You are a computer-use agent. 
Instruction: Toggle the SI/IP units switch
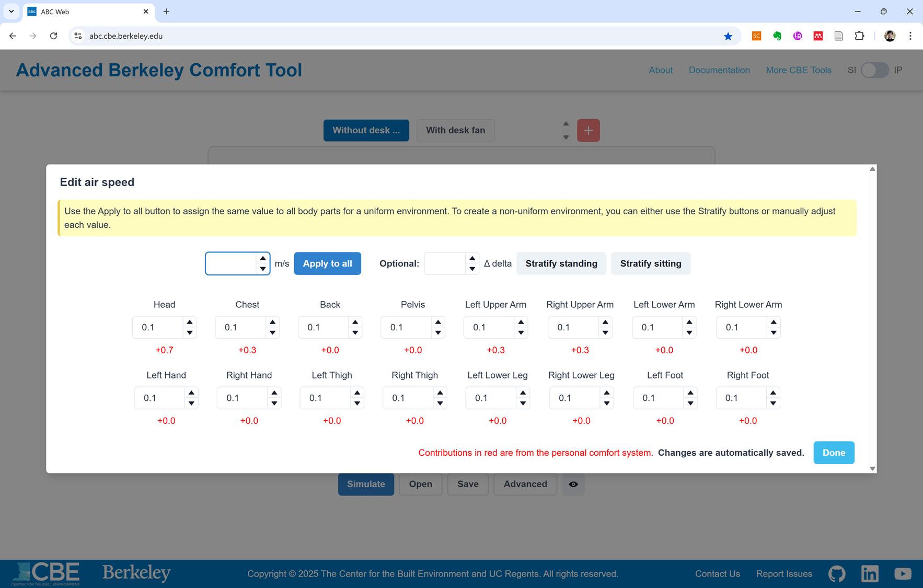874,70
